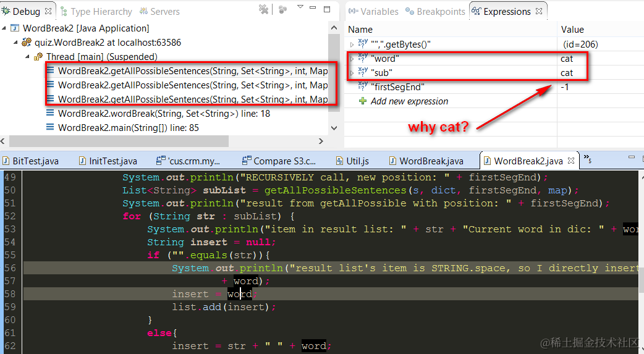
Task: Click the Value column header
Action: 572,30
